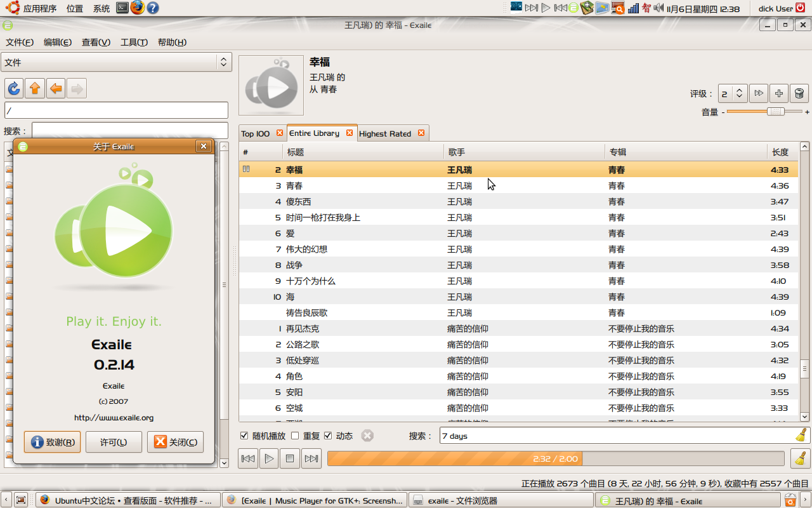812x508 pixels.
Task: Open terminal from top panel
Action: pos(123,8)
